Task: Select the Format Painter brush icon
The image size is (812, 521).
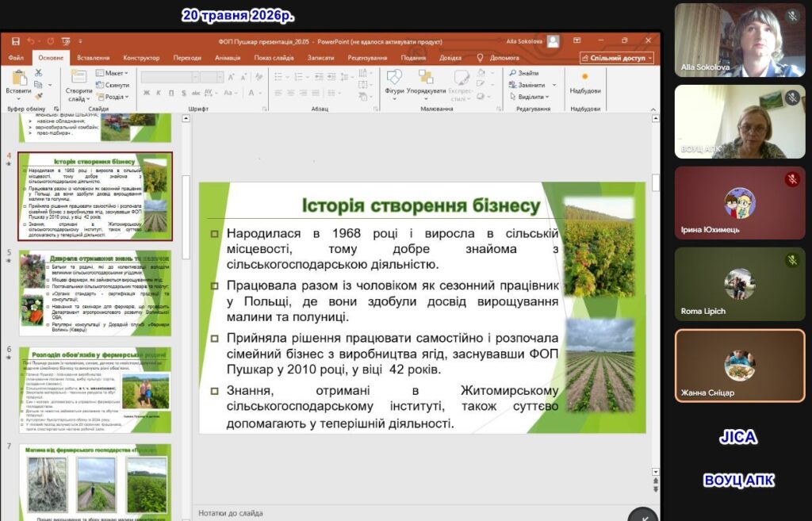Action: pos(38,96)
